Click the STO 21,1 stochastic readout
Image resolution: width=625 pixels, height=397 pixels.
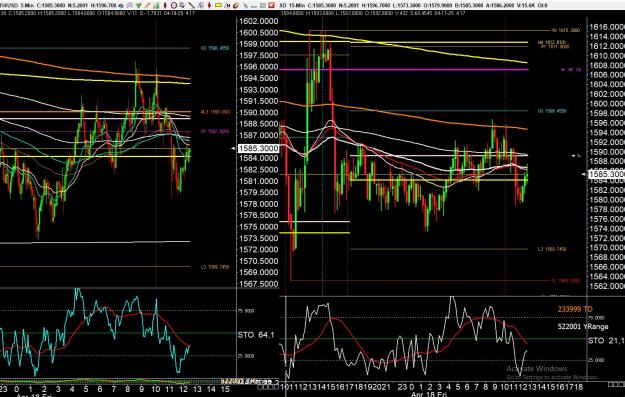606,340
